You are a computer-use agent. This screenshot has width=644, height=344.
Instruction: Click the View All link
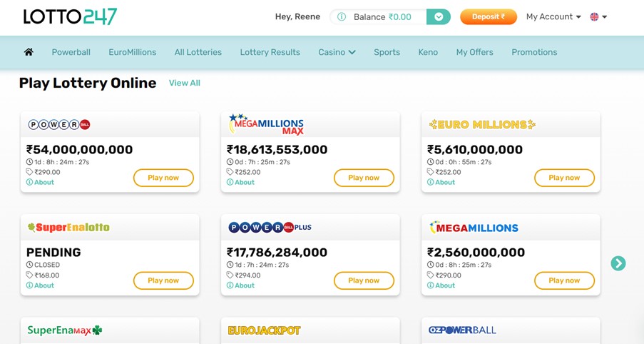(x=185, y=83)
